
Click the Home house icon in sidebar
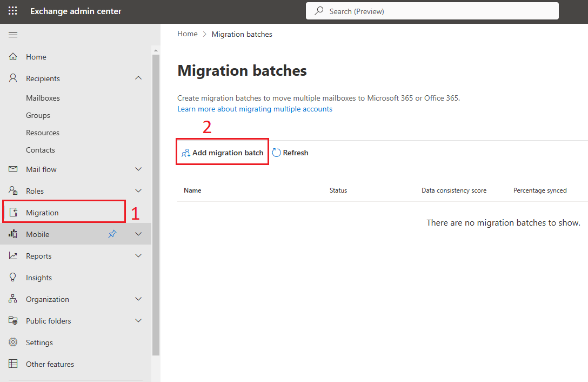pos(13,57)
